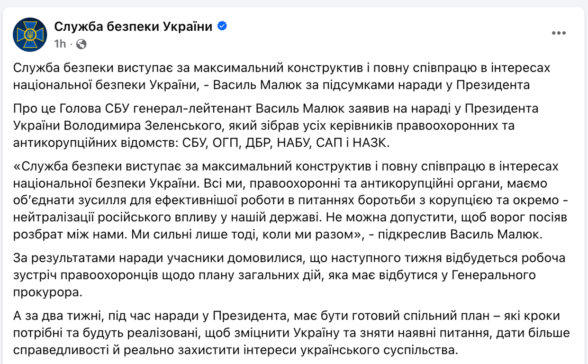Click the paragraph starting "А за два тижні"

click(291, 333)
